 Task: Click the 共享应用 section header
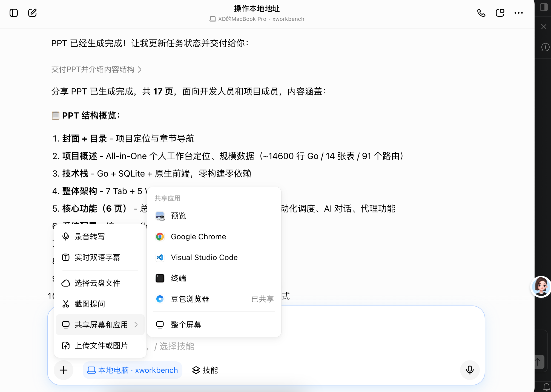(168, 198)
